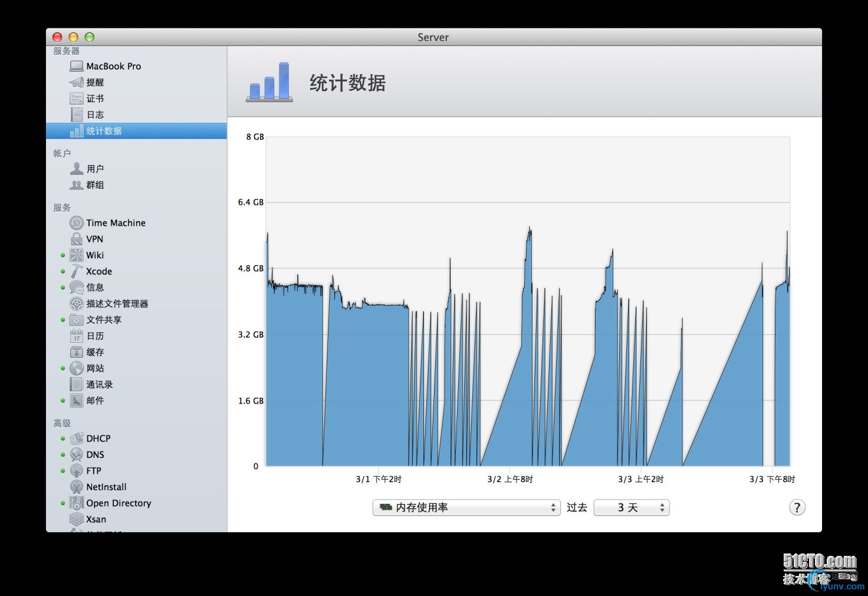
Task: Click the 8 GB axis label
Action: [255, 137]
